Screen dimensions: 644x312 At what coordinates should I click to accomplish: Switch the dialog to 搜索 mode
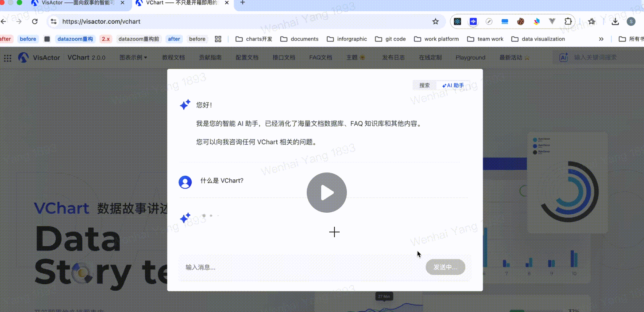coord(424,85)
